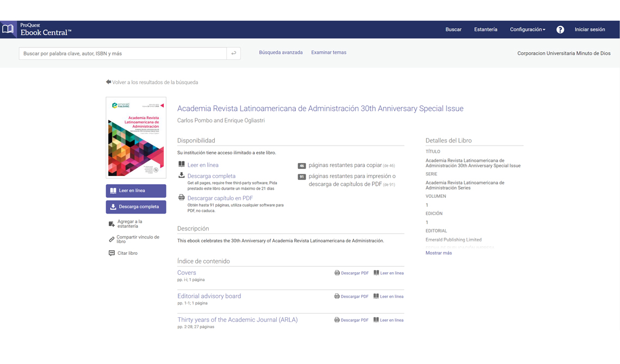Click the PDF icon in Thirty years row

(x=337, y=320)
